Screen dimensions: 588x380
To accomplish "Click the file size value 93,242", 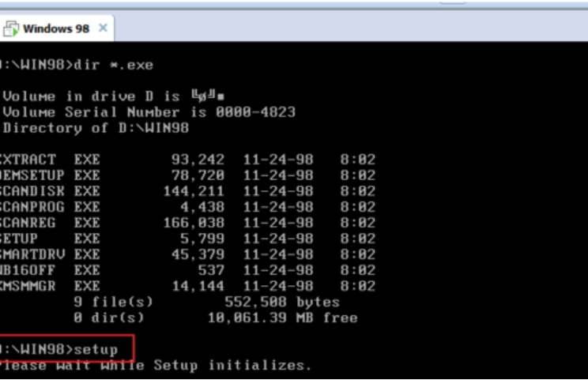I will (198, 160).
